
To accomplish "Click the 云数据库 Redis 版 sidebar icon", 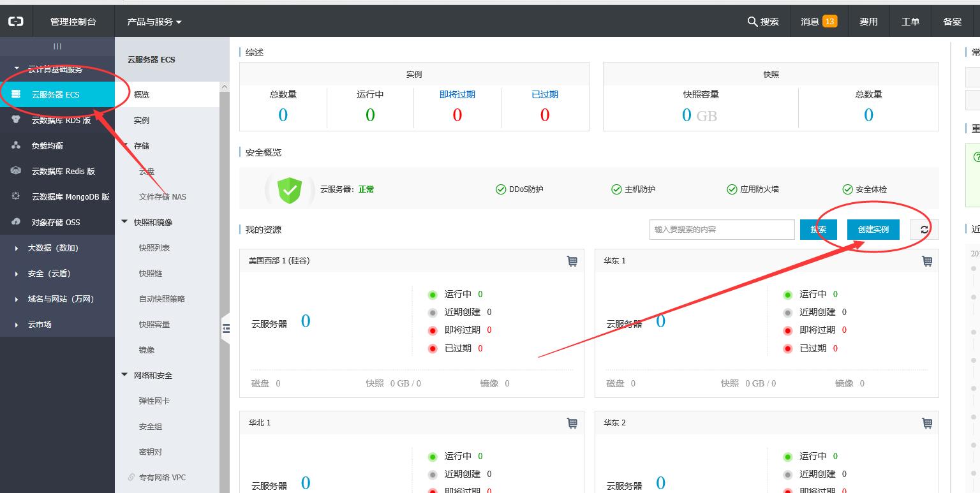I will coord(16,171).
